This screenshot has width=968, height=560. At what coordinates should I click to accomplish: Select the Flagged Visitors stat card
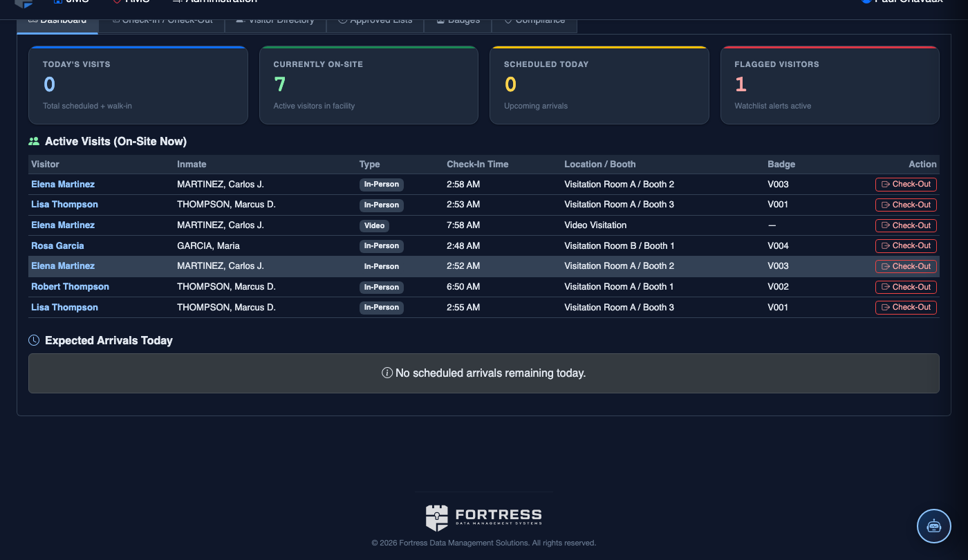830,85
